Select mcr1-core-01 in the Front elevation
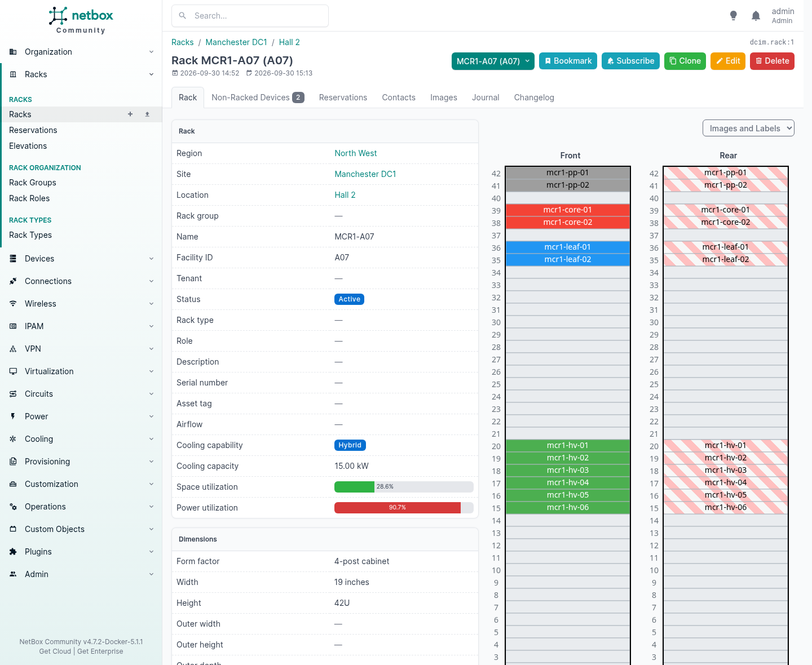 click(x=567, y=210)
